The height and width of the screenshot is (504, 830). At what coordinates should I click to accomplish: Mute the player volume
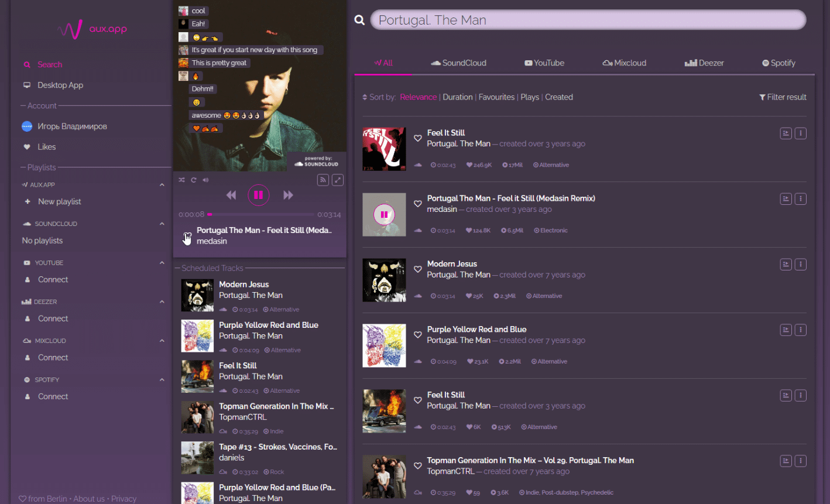(x=205, y=180)
